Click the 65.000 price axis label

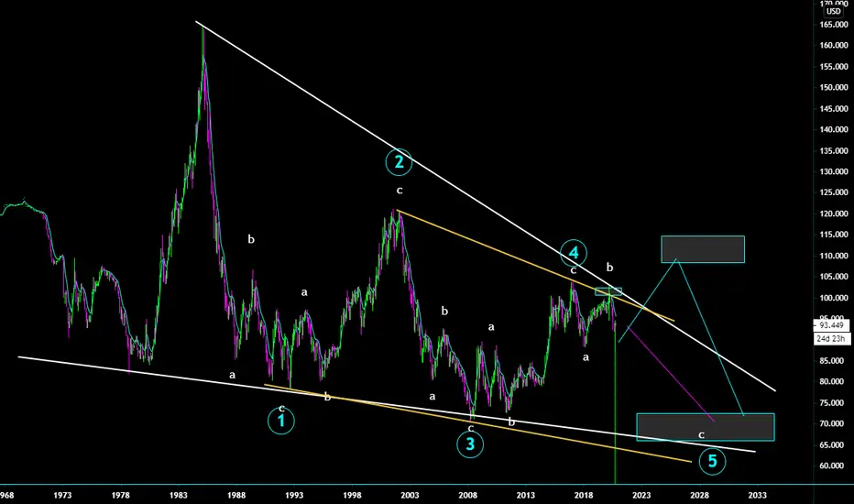(834, 444)
